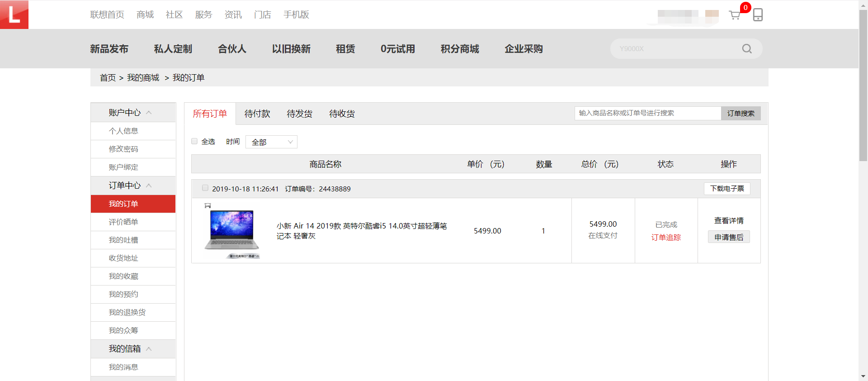The height and width of the screenshot is (381, 868).
Task: Open the 时间 全部 dropdown
Action: tap(271, 142)
